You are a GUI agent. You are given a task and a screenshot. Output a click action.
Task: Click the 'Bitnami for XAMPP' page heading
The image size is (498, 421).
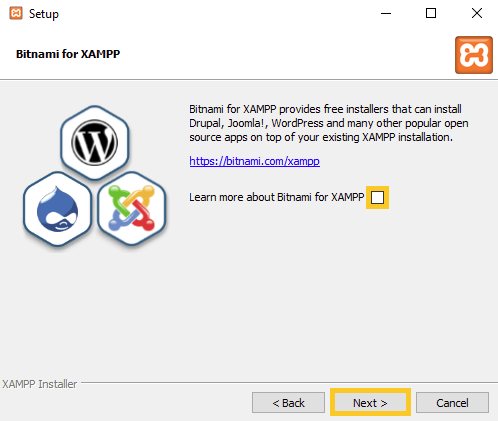pyautogui.click(x=68, y=54)
